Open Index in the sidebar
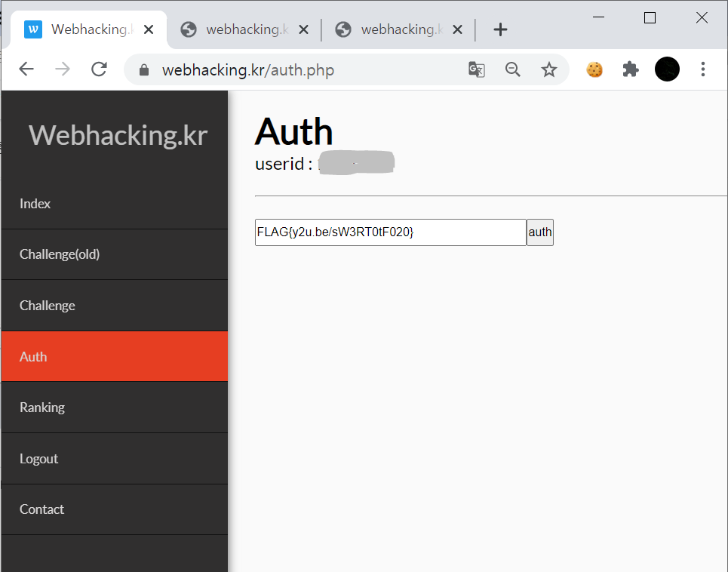The image size is (728, 572). point(114,204)
